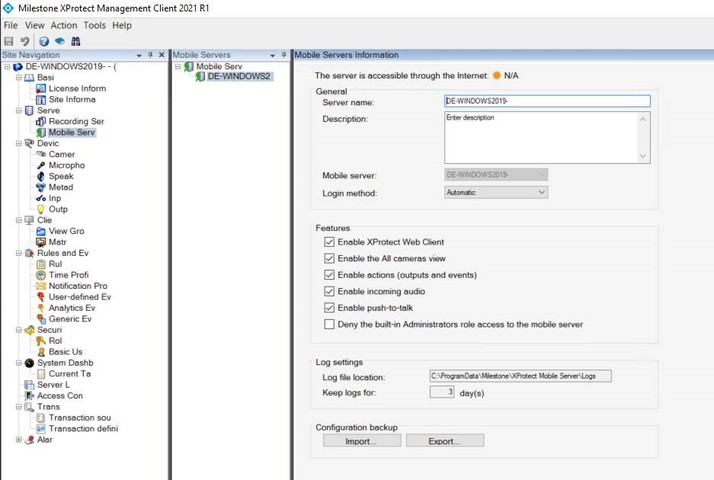Click the Import... button
The width and height of the screenshot is (714, 480).
click(x=359, y=440)
